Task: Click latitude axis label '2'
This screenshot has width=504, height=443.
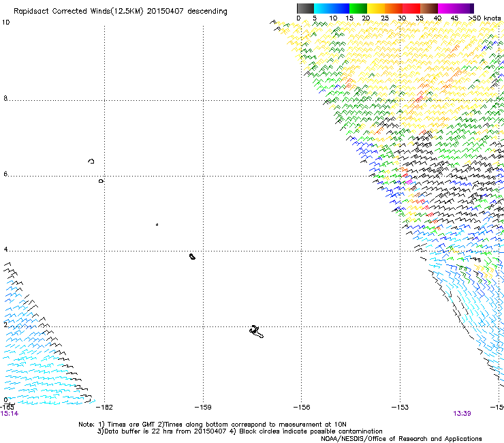Action: coord(5,325)
